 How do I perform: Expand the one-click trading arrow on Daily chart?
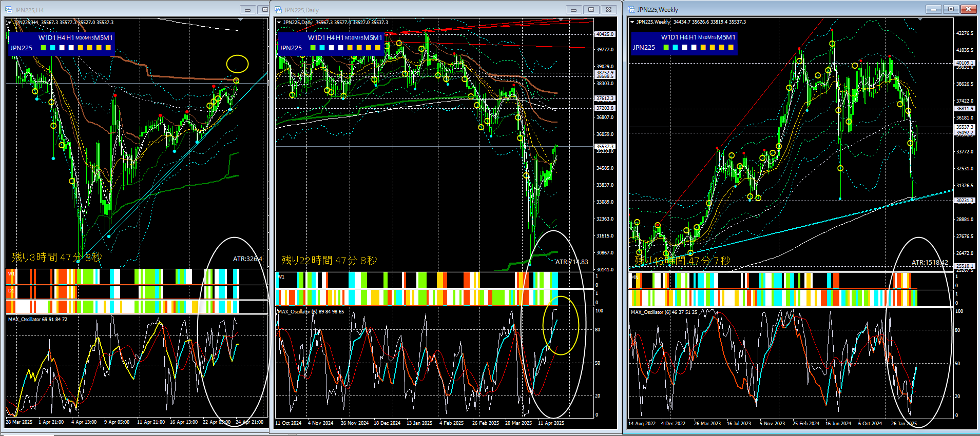point(279,22)
